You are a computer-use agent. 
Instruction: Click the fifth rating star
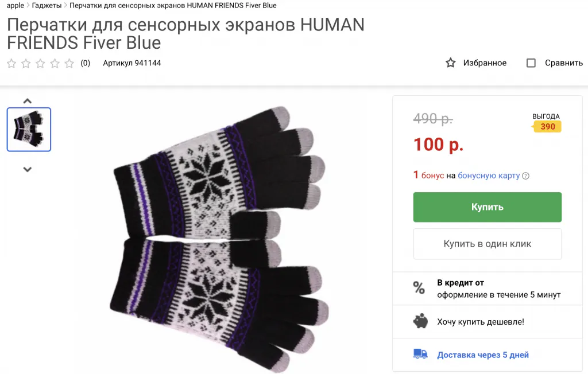coord(69,63)
